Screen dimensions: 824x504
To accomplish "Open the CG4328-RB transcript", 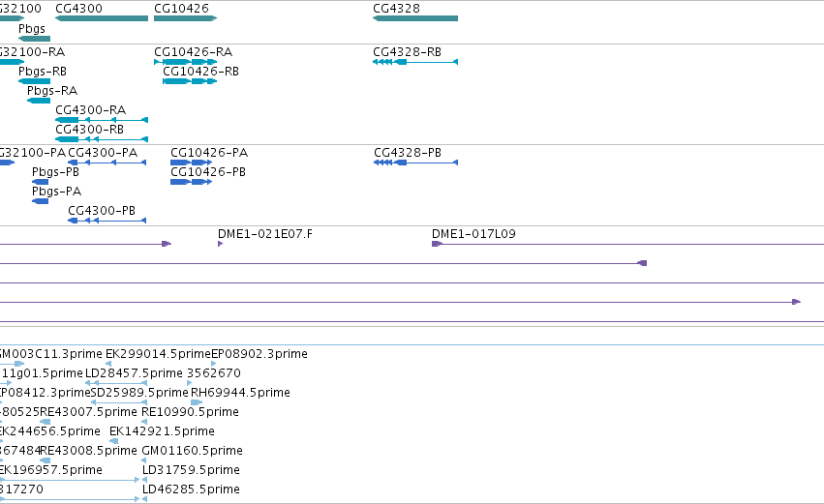I will [415, 62].
